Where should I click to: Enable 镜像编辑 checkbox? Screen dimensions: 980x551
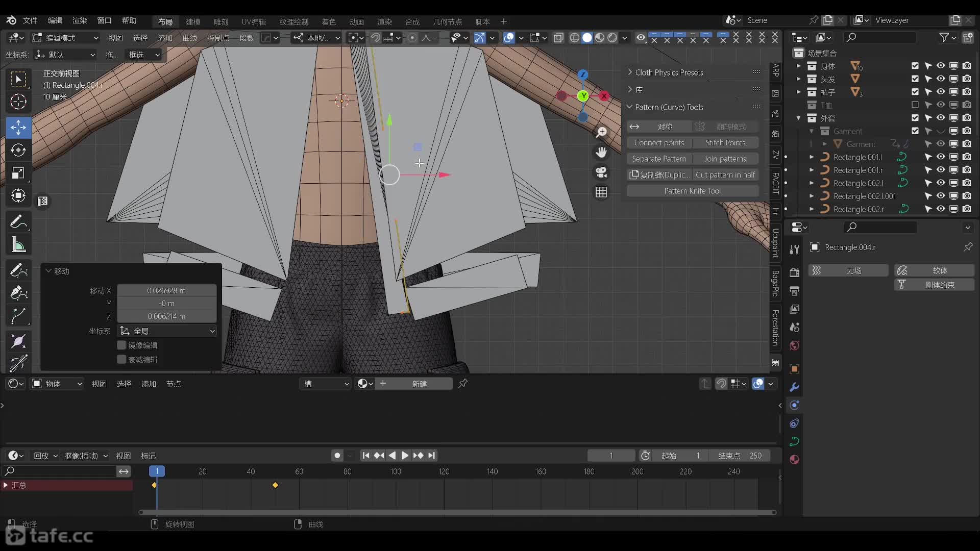pos(121,345)
